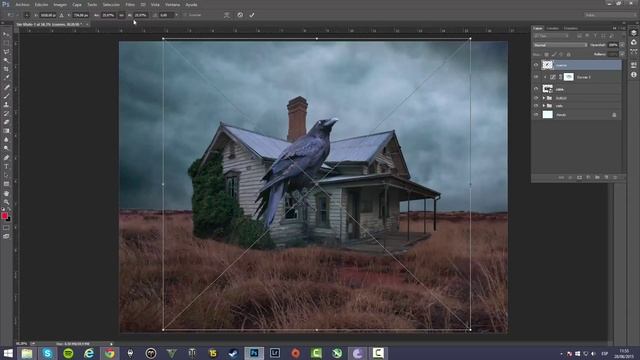The image size is (640, 360).
Task: Hide the selected top layer's eye icon
Action: tap(536, 65)
